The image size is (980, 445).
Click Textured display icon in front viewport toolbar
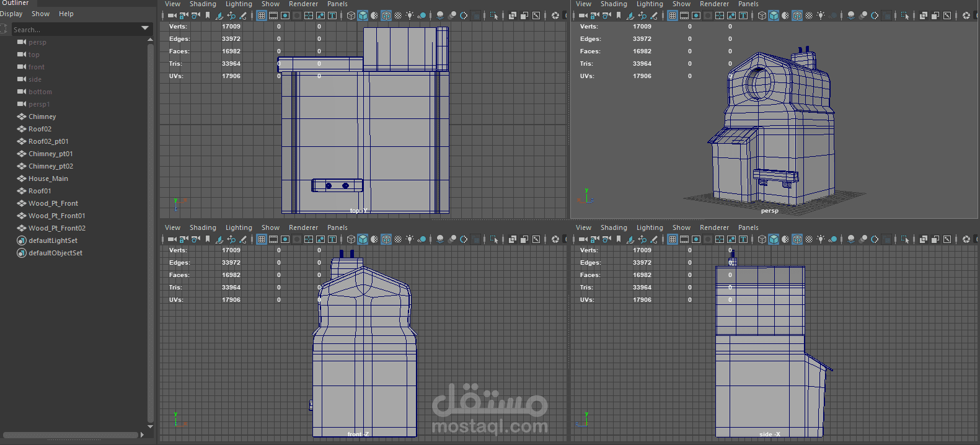tap(398, 239)
